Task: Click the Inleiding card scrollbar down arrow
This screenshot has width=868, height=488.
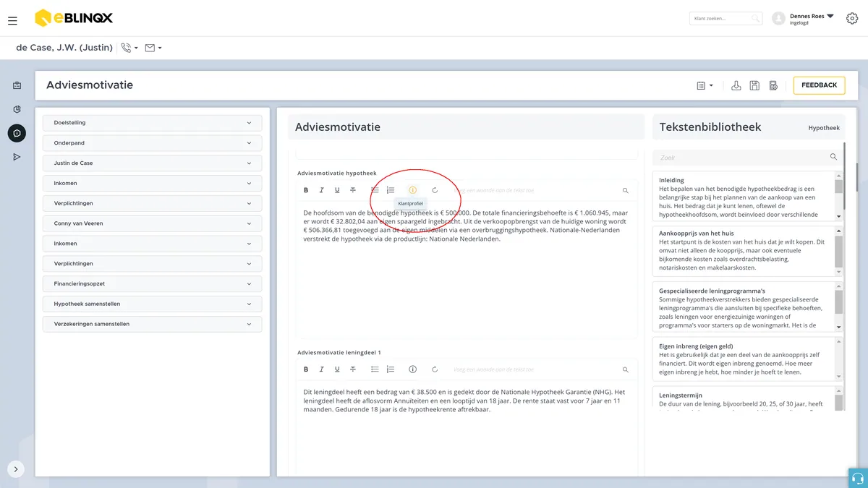Action: pyautogui.click(x=839, y=216)
